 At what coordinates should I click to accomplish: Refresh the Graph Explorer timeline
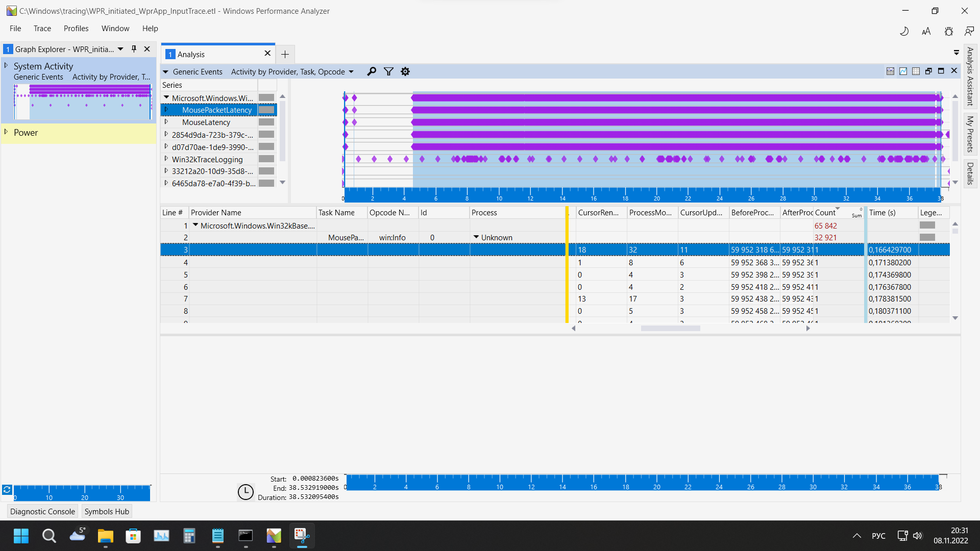(7, 490)
